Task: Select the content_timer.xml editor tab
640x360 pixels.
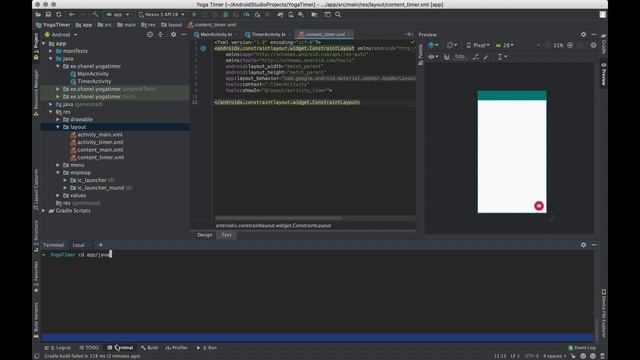Action: (324, 34)
